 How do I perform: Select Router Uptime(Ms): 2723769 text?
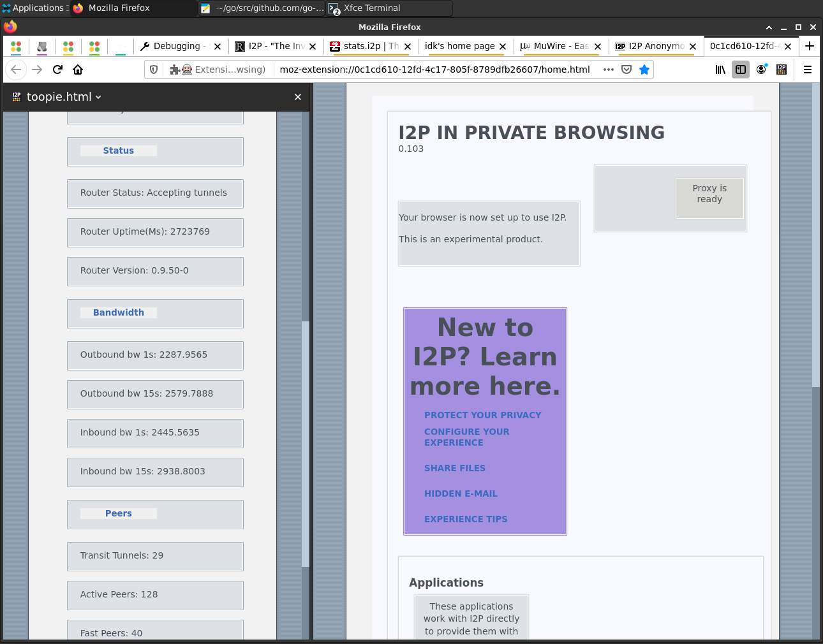point(145,231)
